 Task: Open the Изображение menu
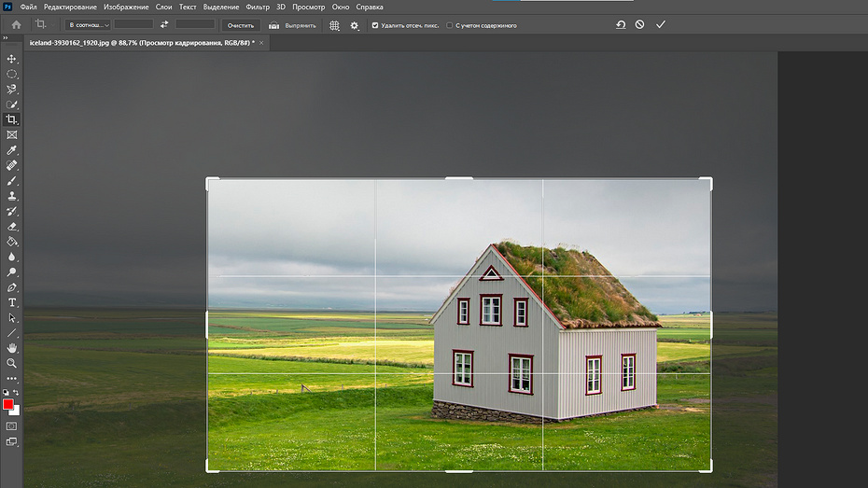[127, 7]
